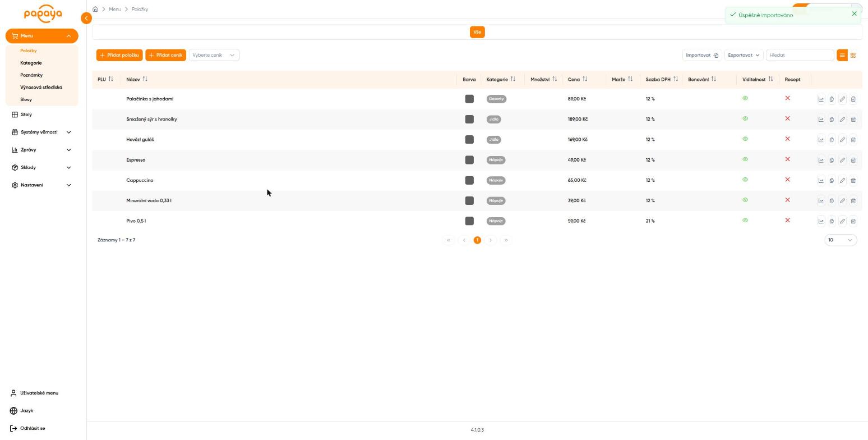The width and height of the screenshot is (868, 440).
Task: Open statistics chart for Palačinka s jahodami
Action: tap(821, 99)
